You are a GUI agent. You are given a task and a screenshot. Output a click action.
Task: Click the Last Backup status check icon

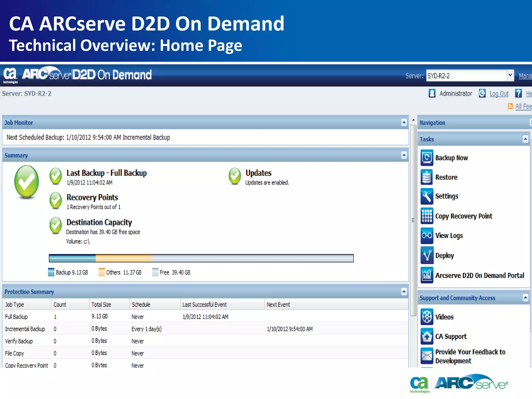pos(56,176)
